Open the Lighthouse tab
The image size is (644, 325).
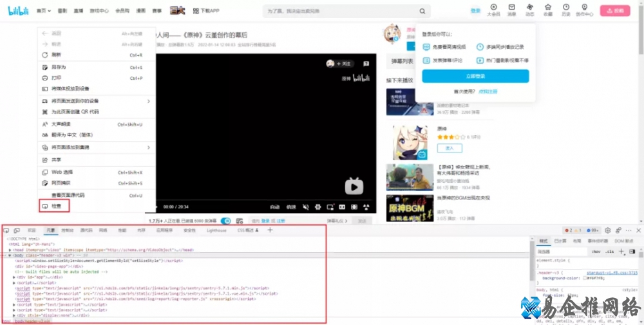[x=216, y=230]
